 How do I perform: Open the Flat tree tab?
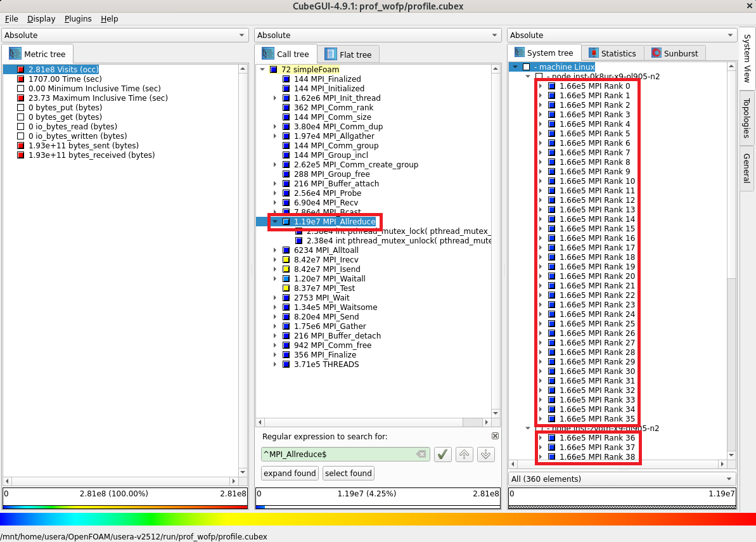[x=348, y=55]
